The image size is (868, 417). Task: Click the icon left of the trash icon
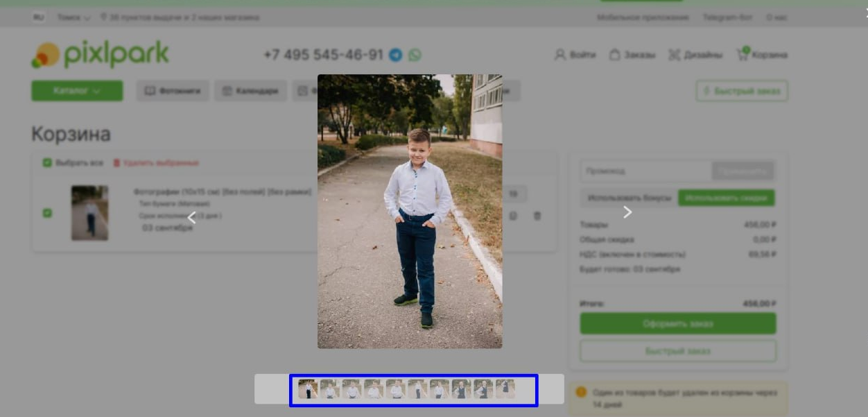click(x=514, y=216)
